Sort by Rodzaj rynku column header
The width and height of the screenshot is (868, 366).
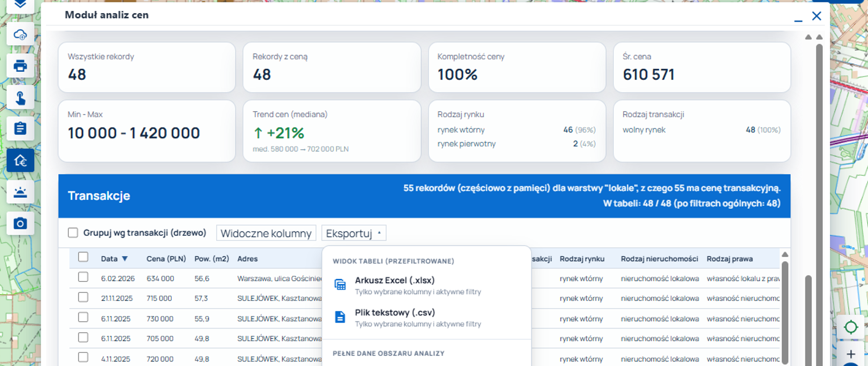(x=582, y=259)
